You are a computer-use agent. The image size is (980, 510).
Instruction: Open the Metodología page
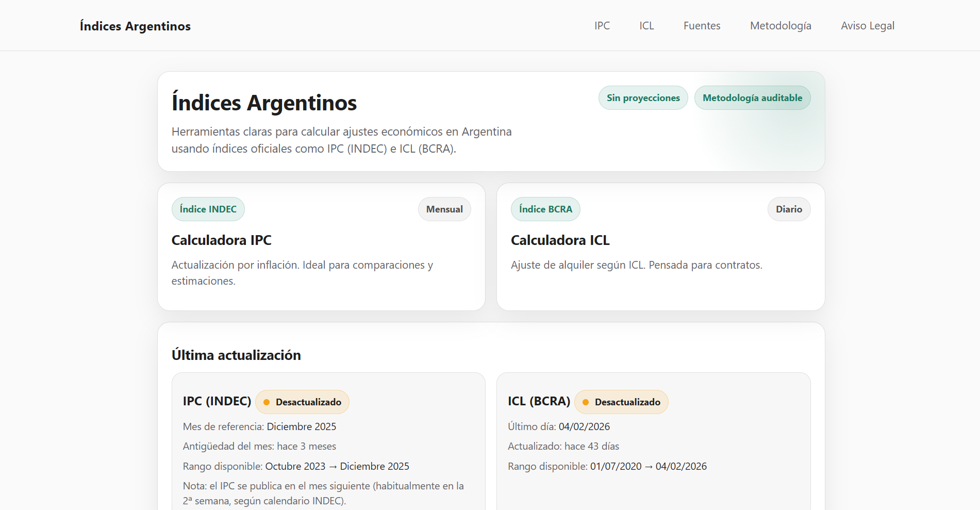pos(780,25)
